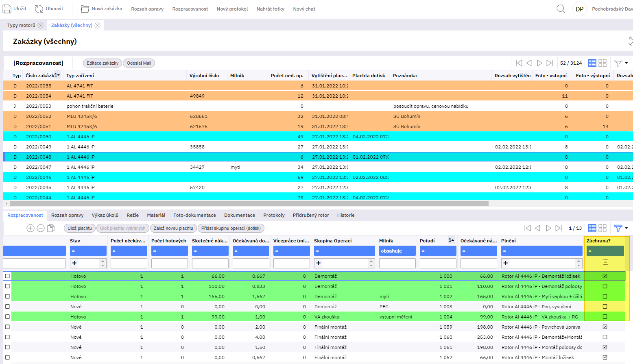Toggle Záchrana checkbox for Demontáž ložisek row
This screenshot has width=633, height=364.
tap(605, 276)
